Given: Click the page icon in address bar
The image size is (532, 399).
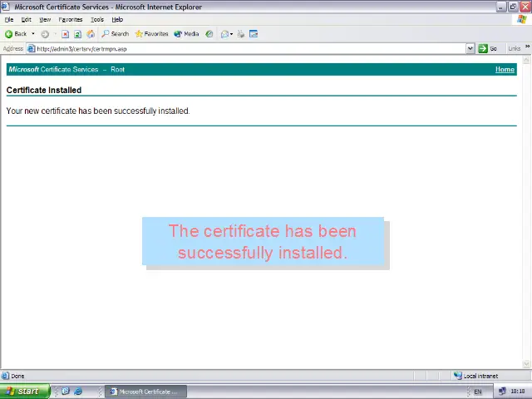Looking at the screenshot, I should [x=32, y=49].
